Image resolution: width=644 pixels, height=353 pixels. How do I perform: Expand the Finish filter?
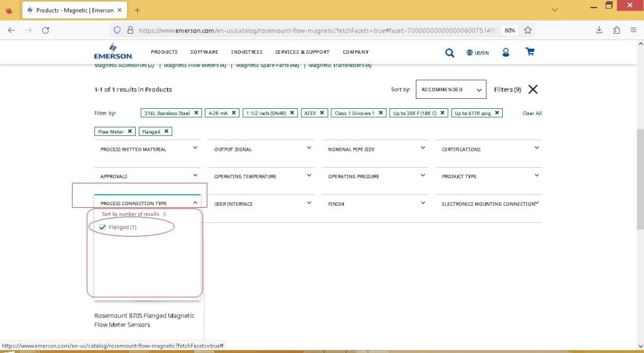375,203
